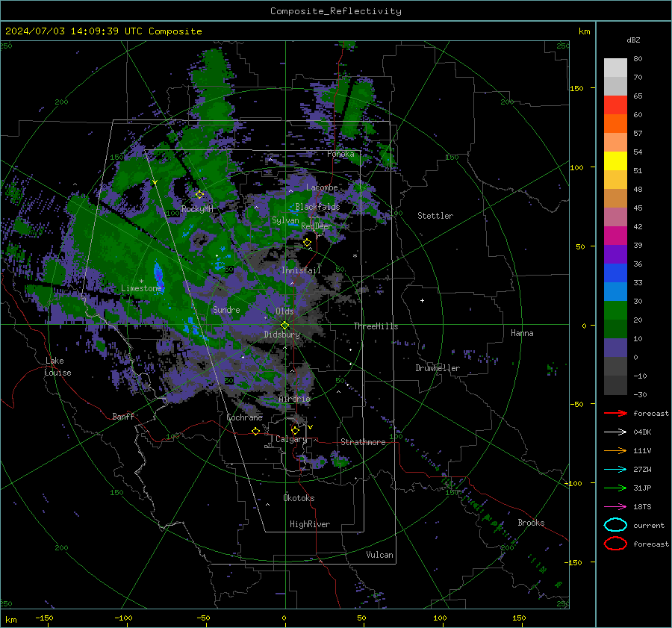Image resolution: width=672 pixels, height=628 pixels.
Task: Click the Sylvan label on the map
Action: pyautogui.click(x=285, y=220)
